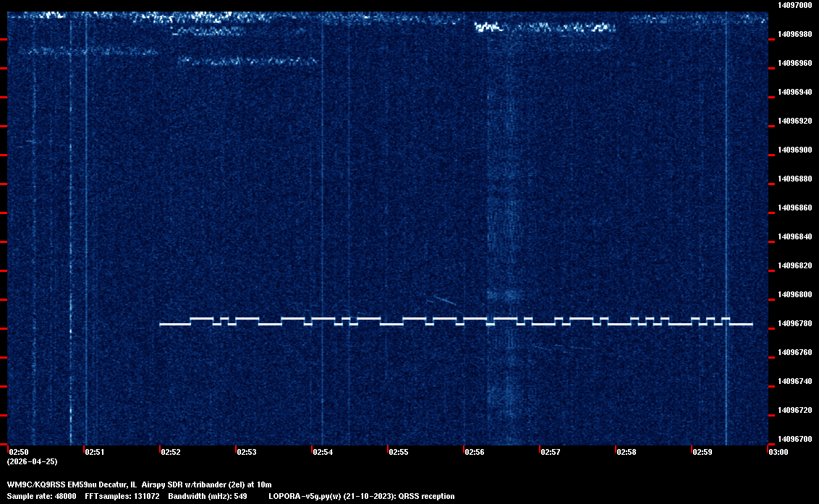
Task: Pick the 02:59 time marker
Action: point(703,452)
